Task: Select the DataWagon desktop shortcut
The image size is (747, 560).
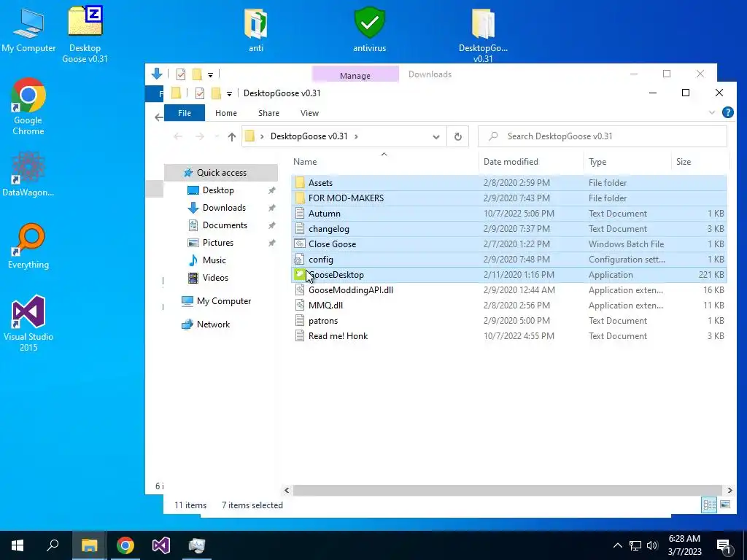Action: (x=28, y=174)
